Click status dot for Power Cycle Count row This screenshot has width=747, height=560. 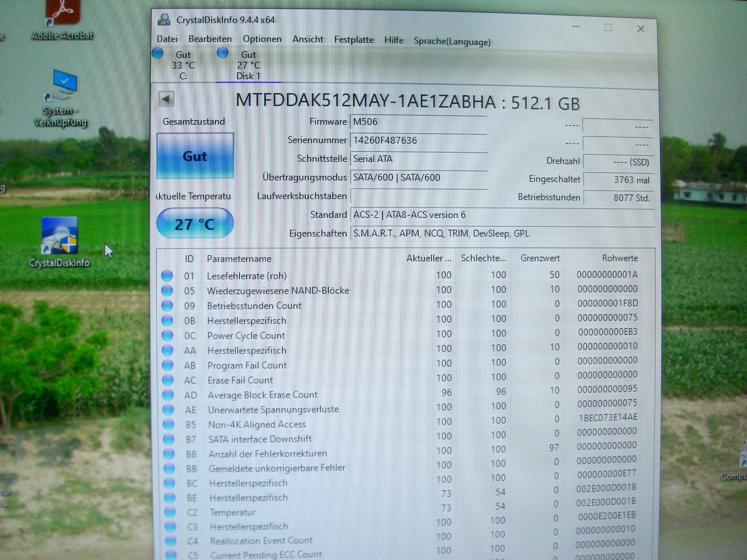pyautogui.click(x=167, y=335)
